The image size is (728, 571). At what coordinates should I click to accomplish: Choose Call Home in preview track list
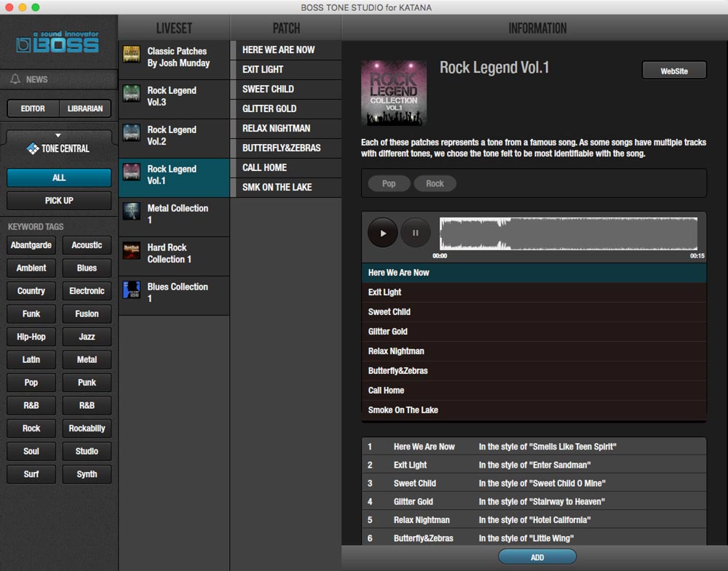[534, 391]
